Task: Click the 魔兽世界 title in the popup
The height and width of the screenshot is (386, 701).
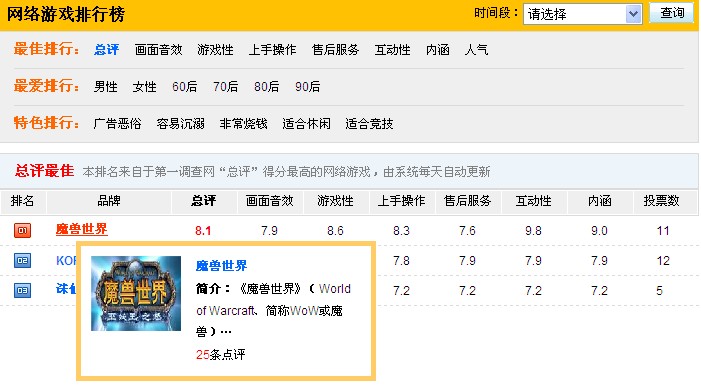Action: 221,266
